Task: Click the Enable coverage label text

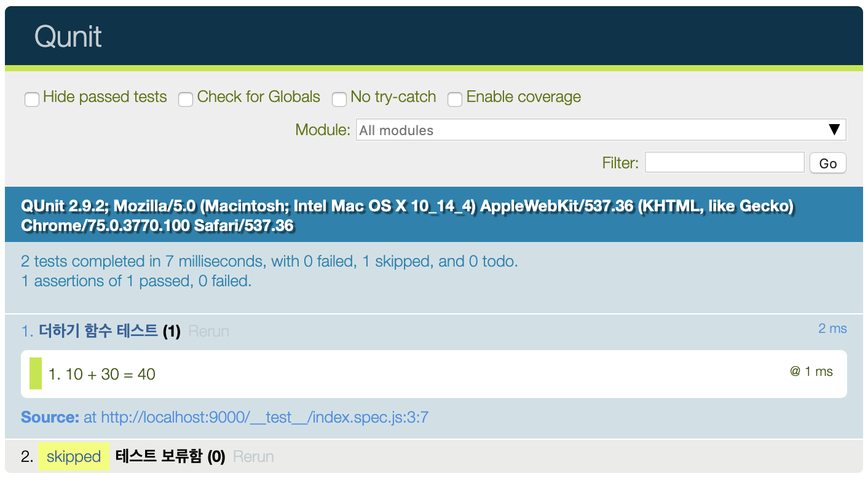Action: coord(524,97)
